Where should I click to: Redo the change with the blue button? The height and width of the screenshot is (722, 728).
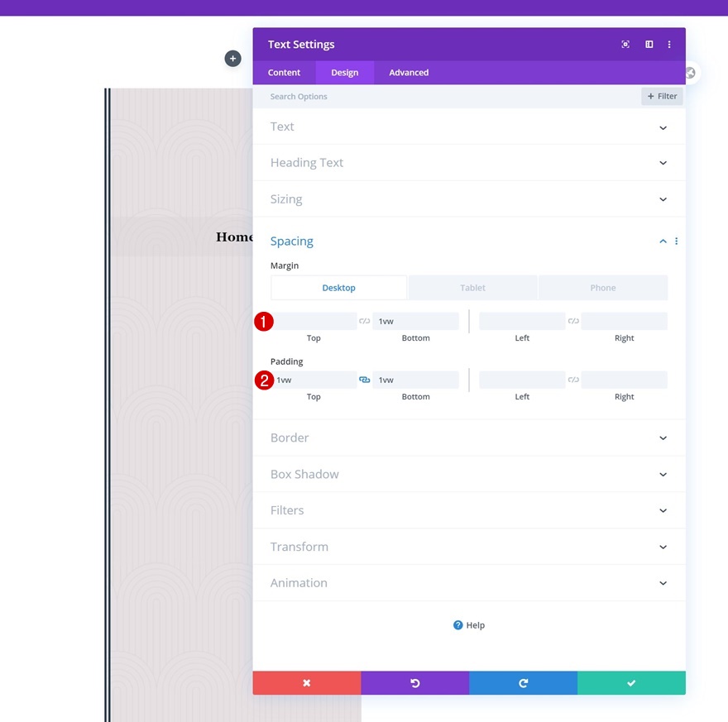click(523, 682)
